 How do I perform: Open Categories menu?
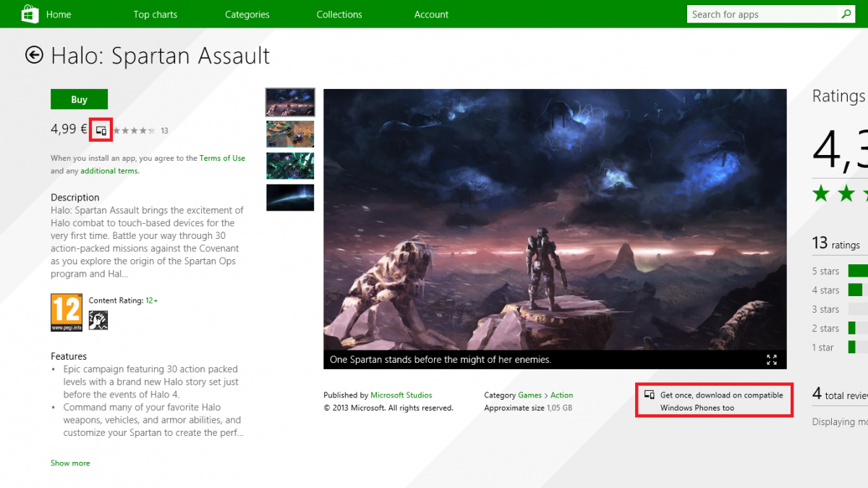[x=247, y=14]
